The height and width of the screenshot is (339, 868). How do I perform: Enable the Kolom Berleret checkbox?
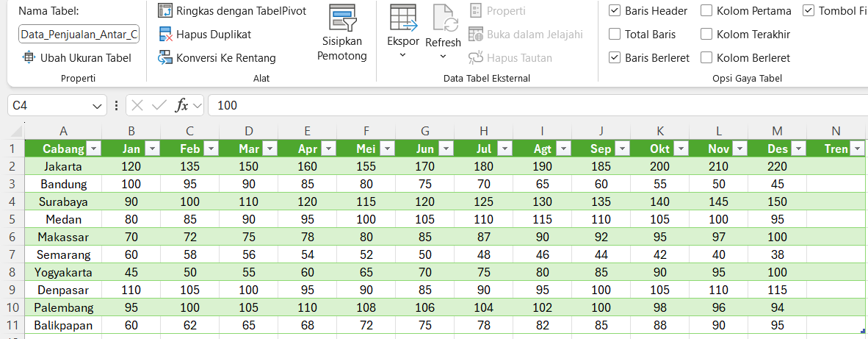(706, 57)
